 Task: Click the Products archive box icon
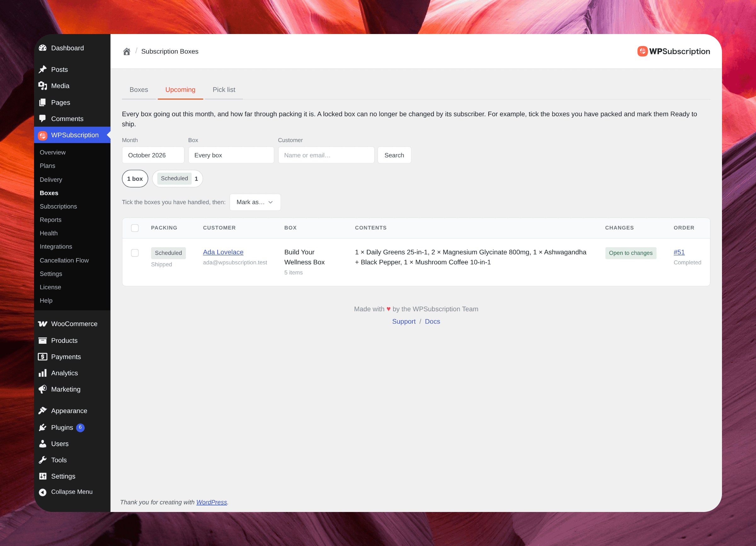pos(43,340)
